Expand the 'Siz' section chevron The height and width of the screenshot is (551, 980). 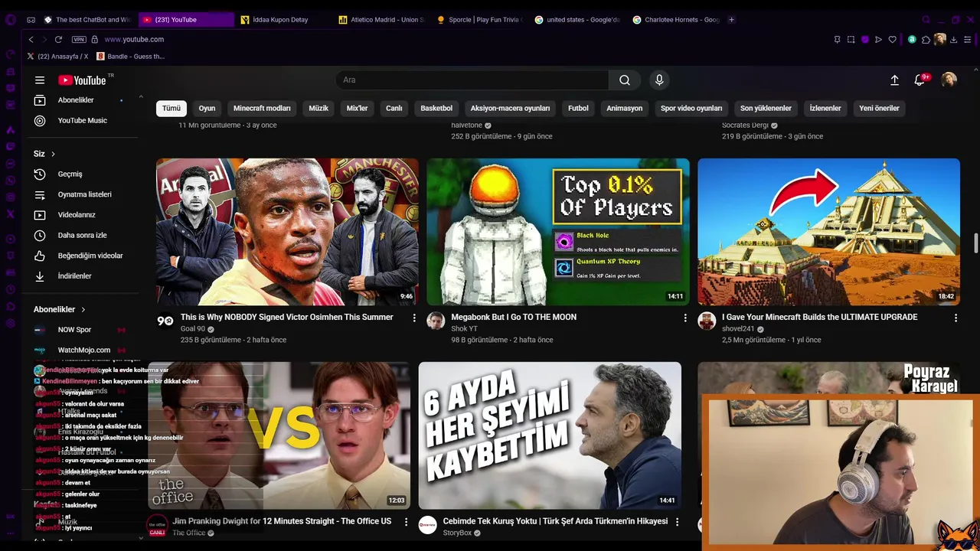[x=53, y=154]
